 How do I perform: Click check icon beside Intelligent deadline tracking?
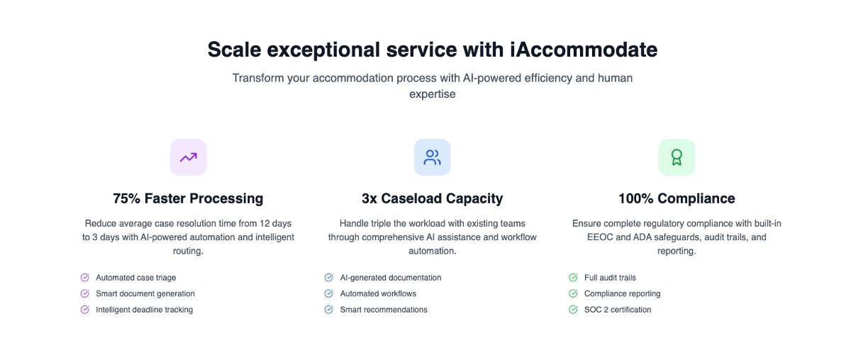coord(85,310)
